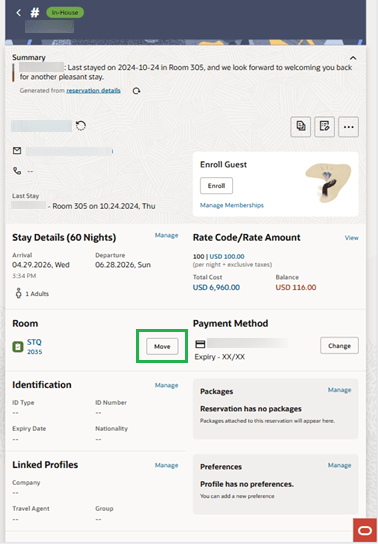This screenshot has width=378, height=544.
Task: Open the red Oracle assistant button
Action: [365, 530]
